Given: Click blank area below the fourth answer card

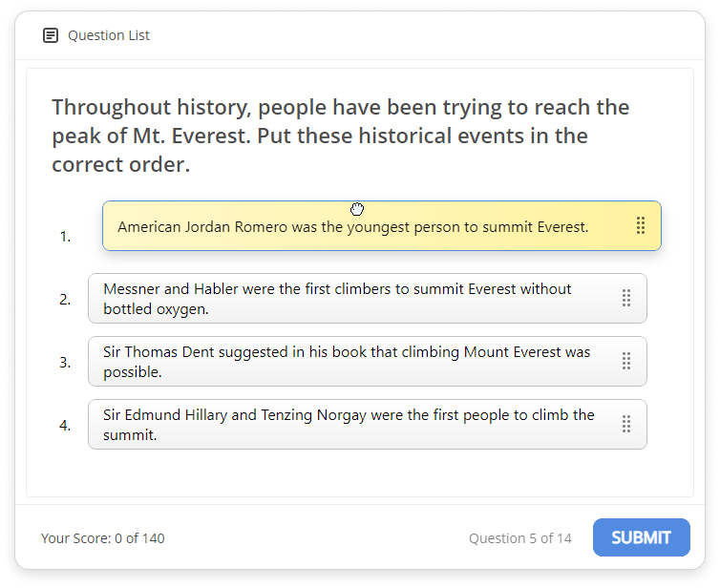Looking at the screenshot, I should coord(363,473).
